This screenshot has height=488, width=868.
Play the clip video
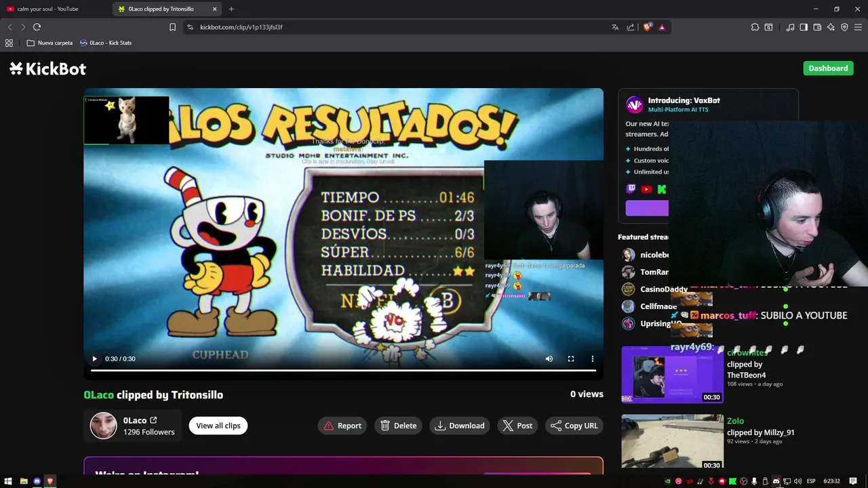(x=94, y=359)
